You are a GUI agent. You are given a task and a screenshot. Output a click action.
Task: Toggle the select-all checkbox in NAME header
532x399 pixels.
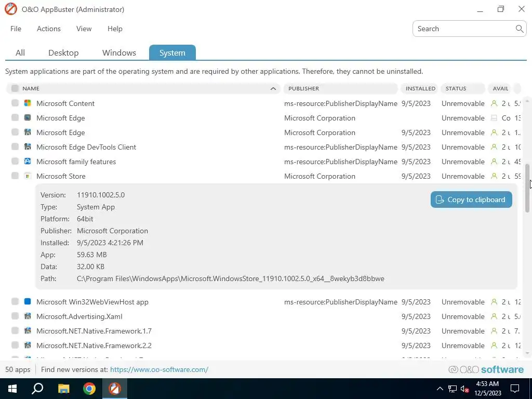coord(15,88)
